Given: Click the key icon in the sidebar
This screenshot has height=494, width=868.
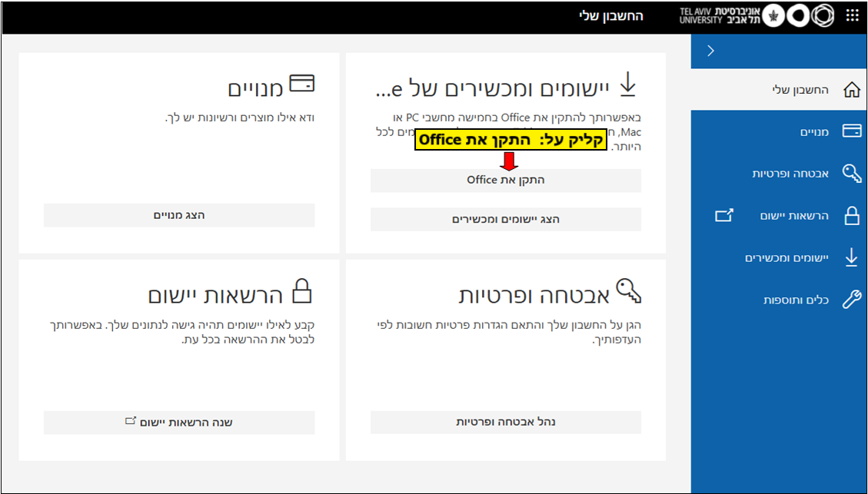Looking at the screenshot, I should (852, 173).
